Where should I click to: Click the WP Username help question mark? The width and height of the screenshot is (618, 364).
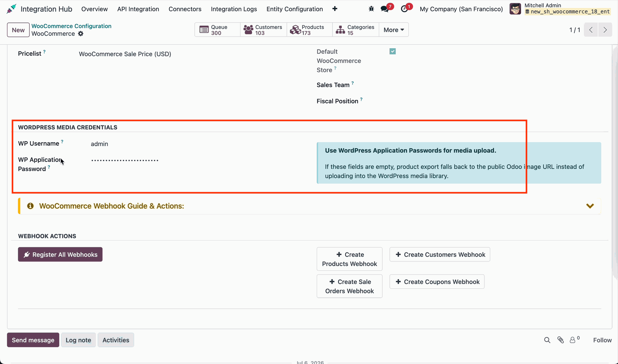[x=62, y=141]
